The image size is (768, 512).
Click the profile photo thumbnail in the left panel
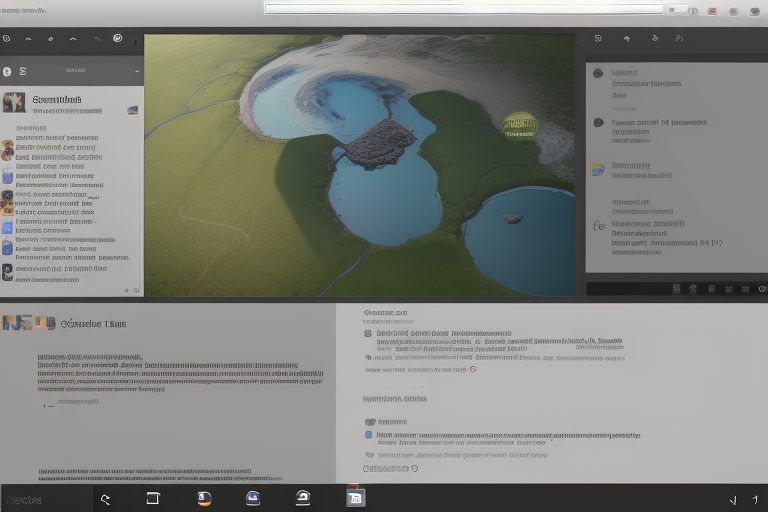click(x=14, y=102)
